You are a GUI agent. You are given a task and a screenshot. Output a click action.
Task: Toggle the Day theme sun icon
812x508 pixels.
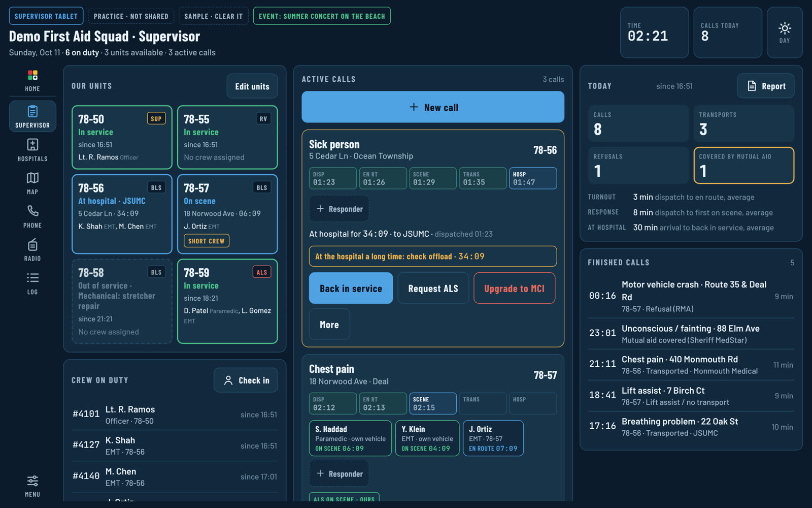point(785,33)
